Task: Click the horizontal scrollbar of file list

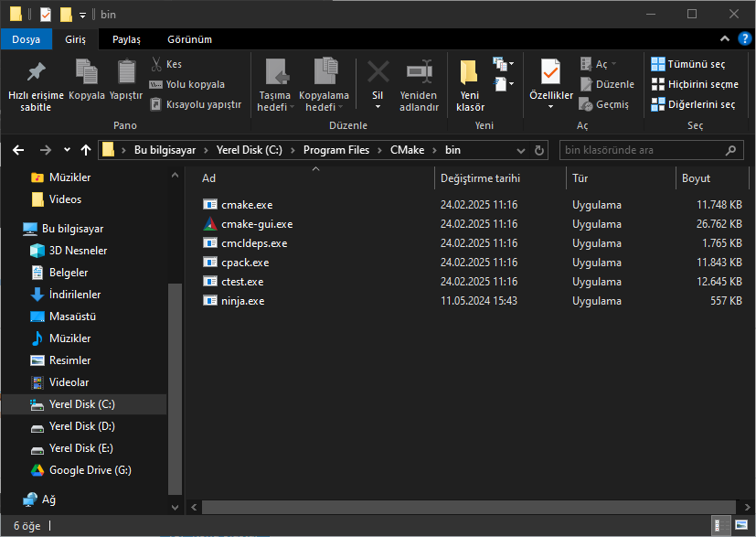Action: coord(469,508)
